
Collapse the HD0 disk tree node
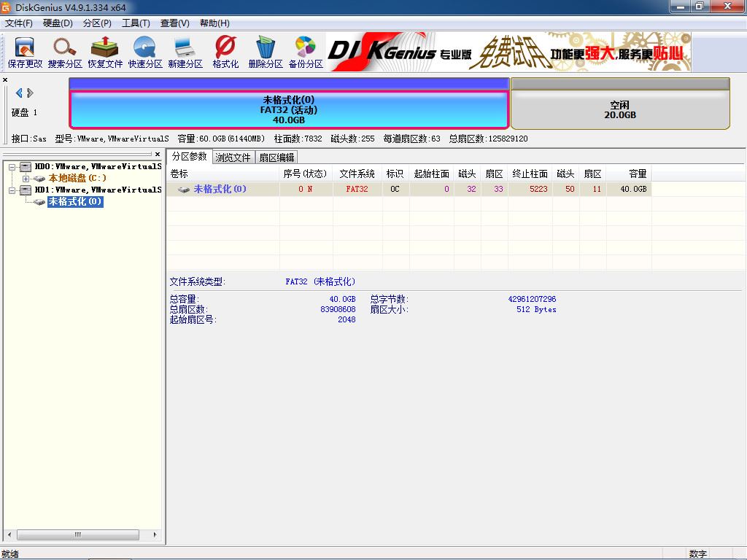[x=12, y=167]
